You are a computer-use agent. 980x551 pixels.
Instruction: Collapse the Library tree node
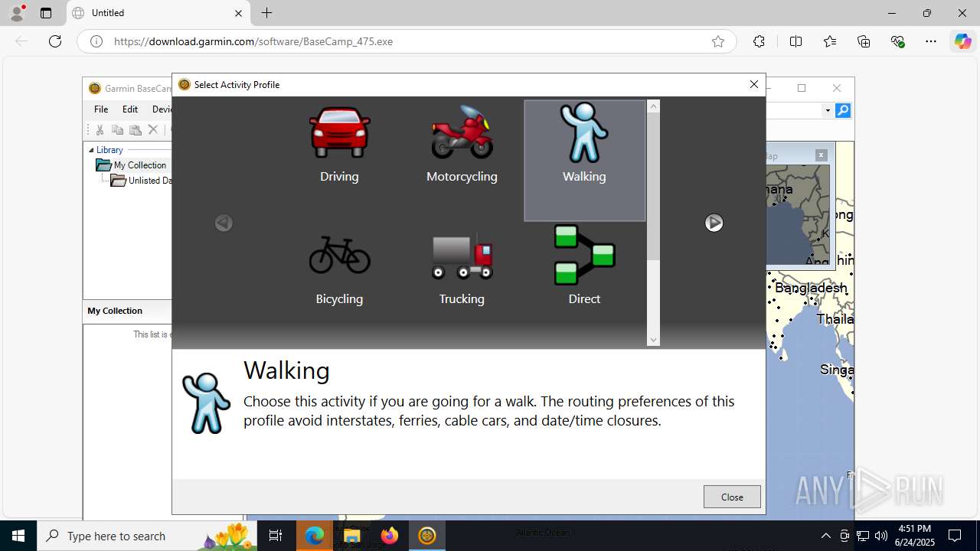click(91, 150)
